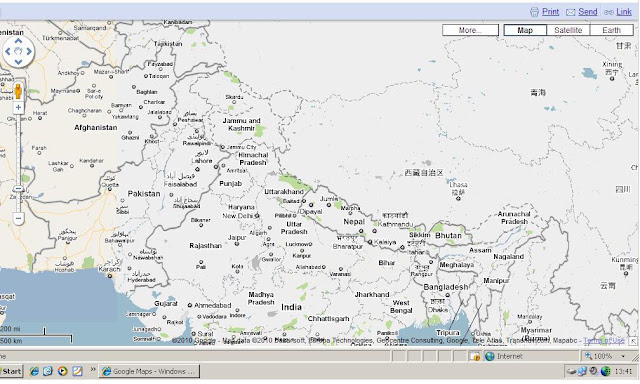Click the round tray icon before the globe
Image resolution: width=640 pixels, height=384 pixels.
click(x=593, y=371)
